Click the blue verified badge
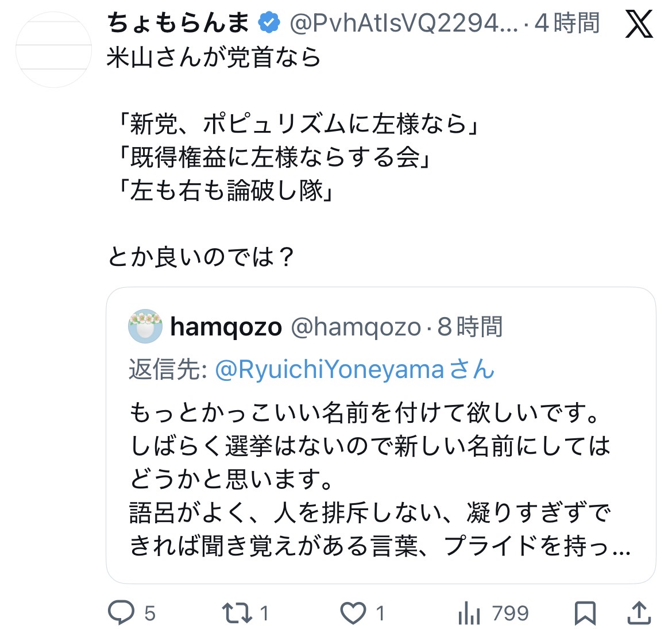The width and height of the screenshot is (672, 629). coord(269,23)
